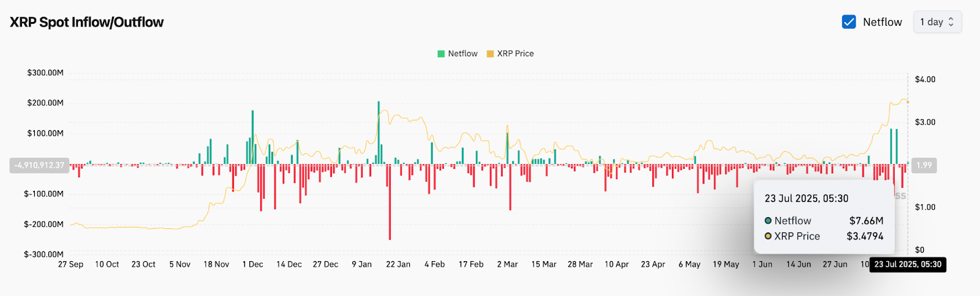Click the 27 Dec date label

click(x=326, y=264)
